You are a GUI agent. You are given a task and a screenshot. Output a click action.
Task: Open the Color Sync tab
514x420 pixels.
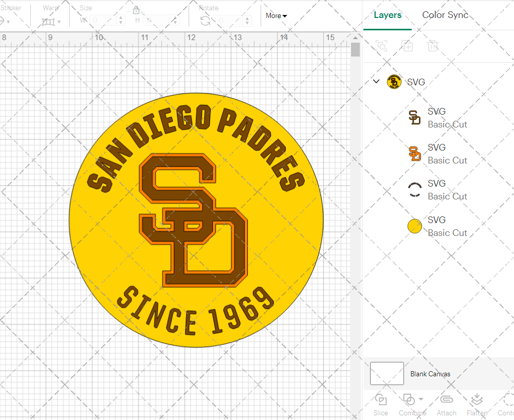click(x=445, y=15)
